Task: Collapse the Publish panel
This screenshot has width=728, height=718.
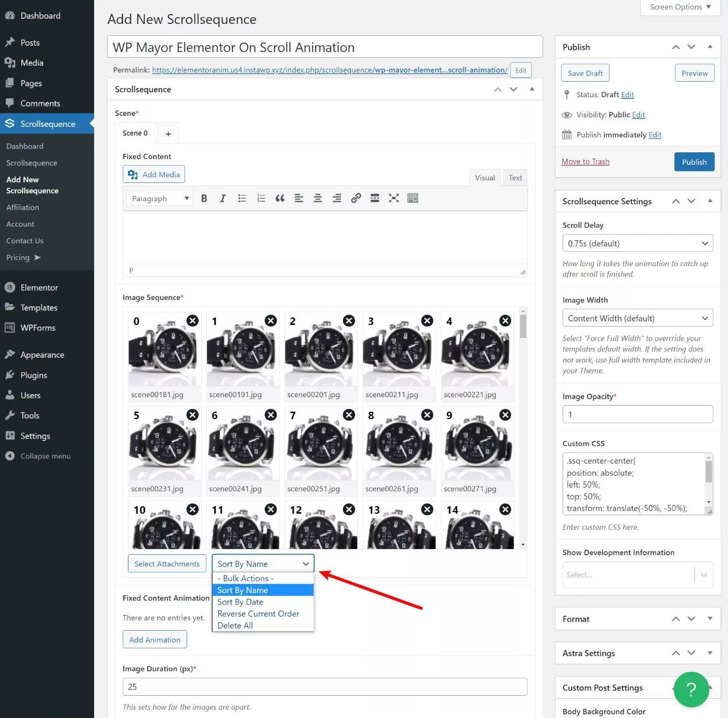Action: click(710, 47)
